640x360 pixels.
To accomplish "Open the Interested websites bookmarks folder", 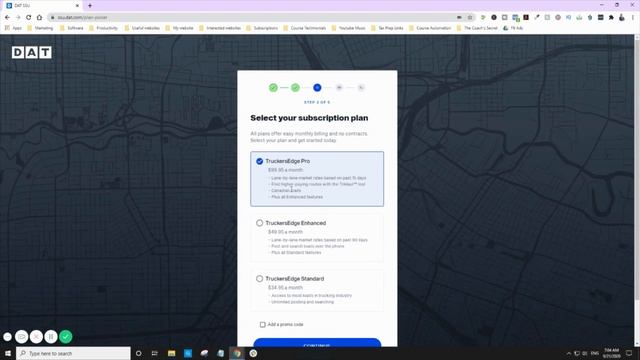I will point(220,28).
